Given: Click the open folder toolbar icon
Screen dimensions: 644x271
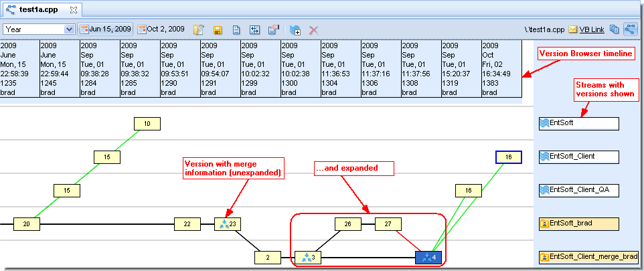Looking at the screenshot, I should 199,30.
